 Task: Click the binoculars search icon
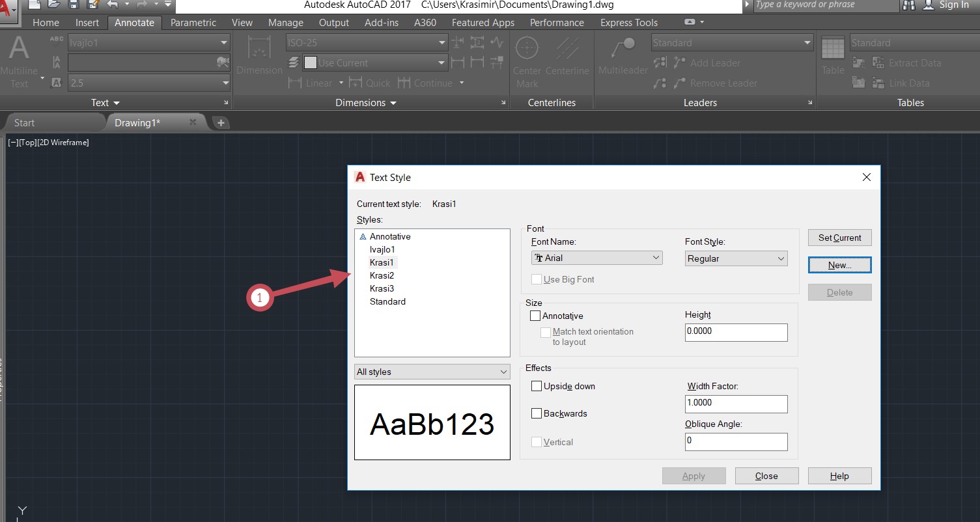908,5
